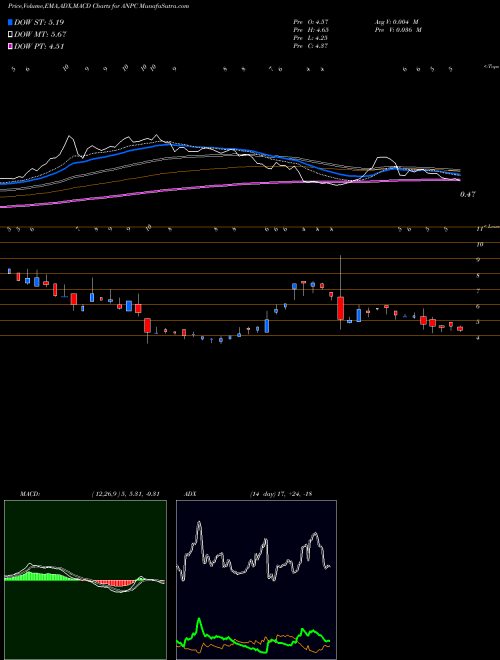Select the 'DOW MT: 5.67' legend label
Viewport: 500px width, 660px height.
point(40,35)
